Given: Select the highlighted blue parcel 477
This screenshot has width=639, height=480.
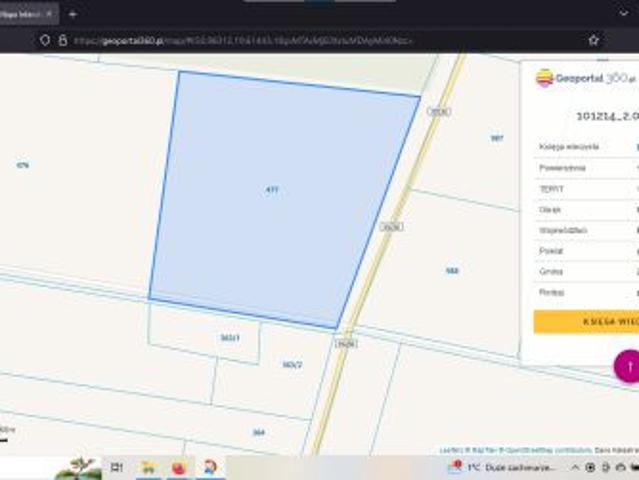Looking at the screenshot, I should [x=272, y=189].
